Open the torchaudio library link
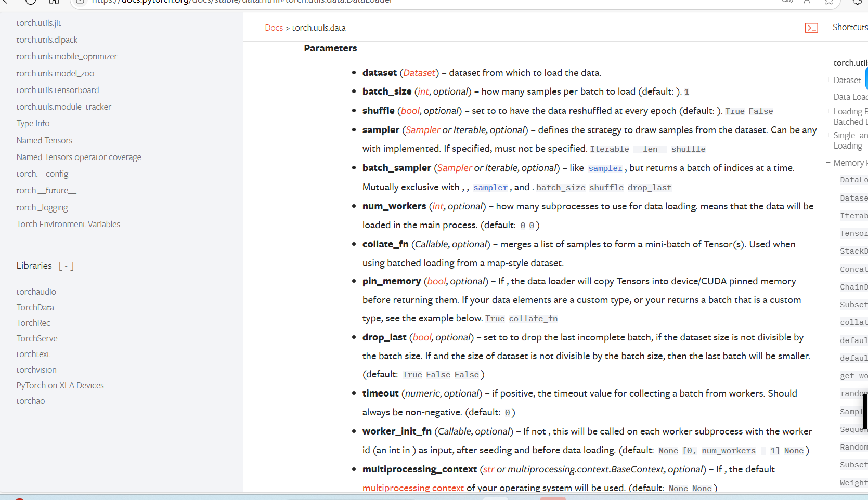 36,292
